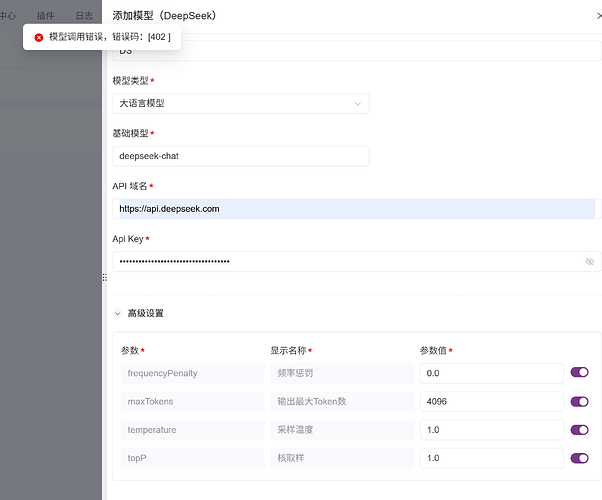Screen dimensions: 602x500
Task: Edit the frequencyPenalty value 0.0
Action: [492, 373]
